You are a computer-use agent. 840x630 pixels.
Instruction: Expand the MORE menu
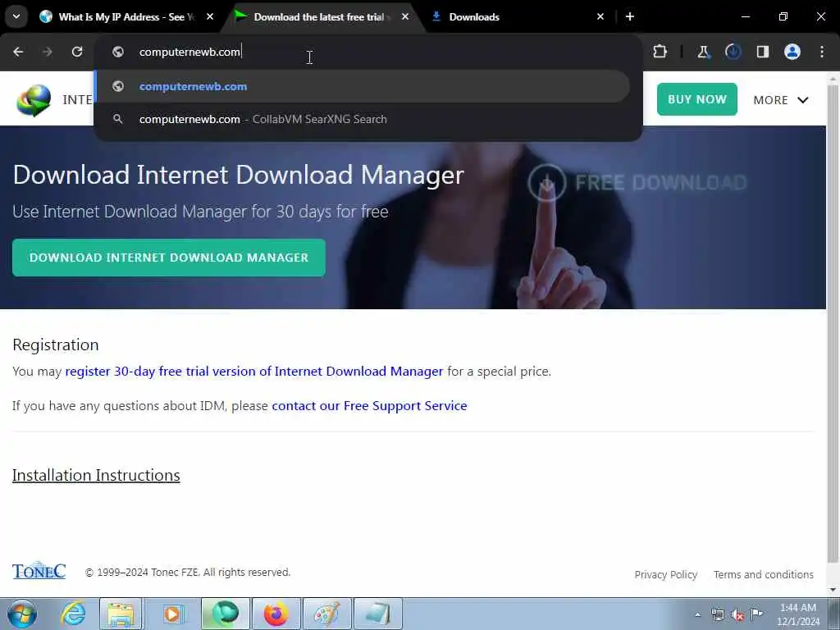(x=781, y=99)
